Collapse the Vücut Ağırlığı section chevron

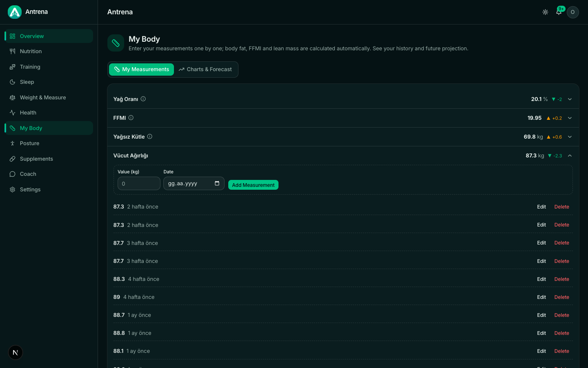[x=570, y=156]
